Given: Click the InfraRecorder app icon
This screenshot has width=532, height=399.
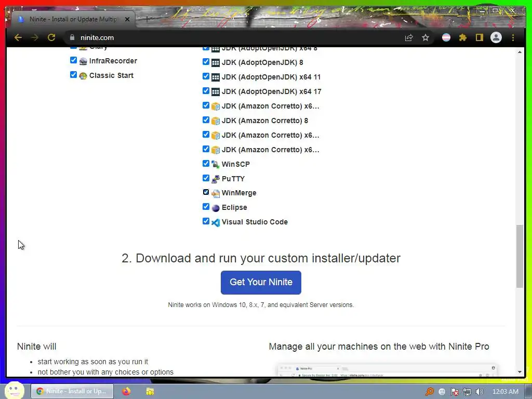Looking at the screenshot, I should (x=83, y=61).
